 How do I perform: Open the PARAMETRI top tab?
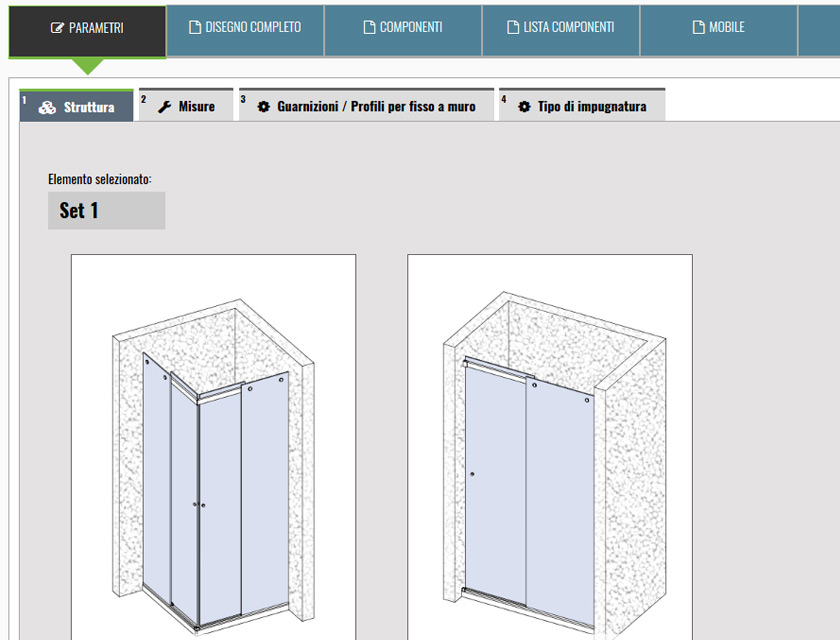(87, 31)
